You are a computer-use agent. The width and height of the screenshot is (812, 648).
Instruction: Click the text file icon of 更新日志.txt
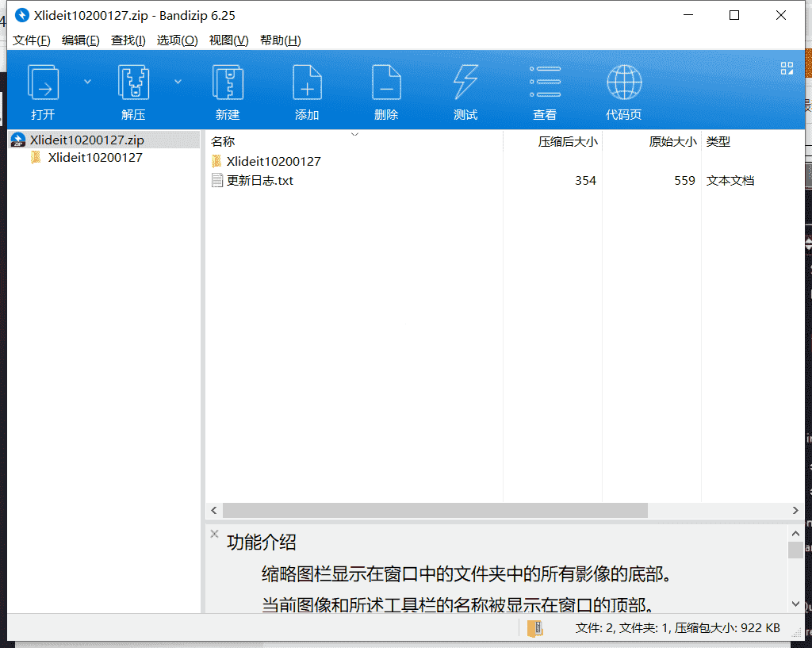(x=217, y=180)
